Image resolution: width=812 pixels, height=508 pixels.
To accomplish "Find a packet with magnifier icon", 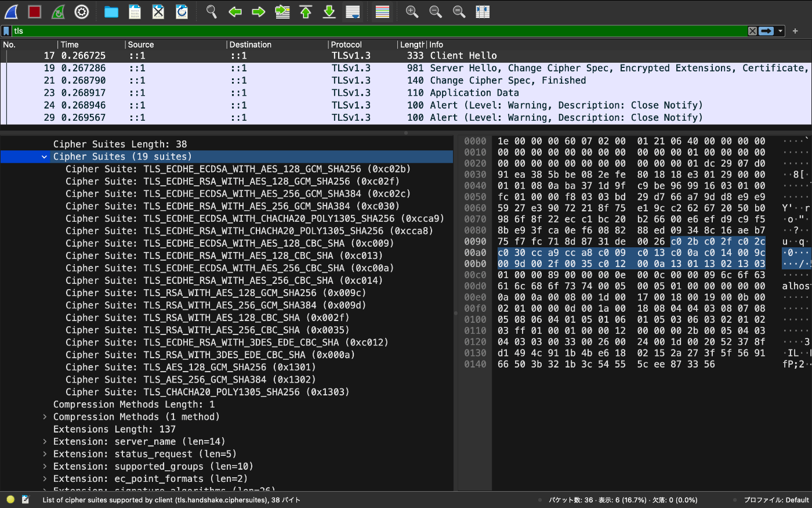I will (x=212, y=12).
